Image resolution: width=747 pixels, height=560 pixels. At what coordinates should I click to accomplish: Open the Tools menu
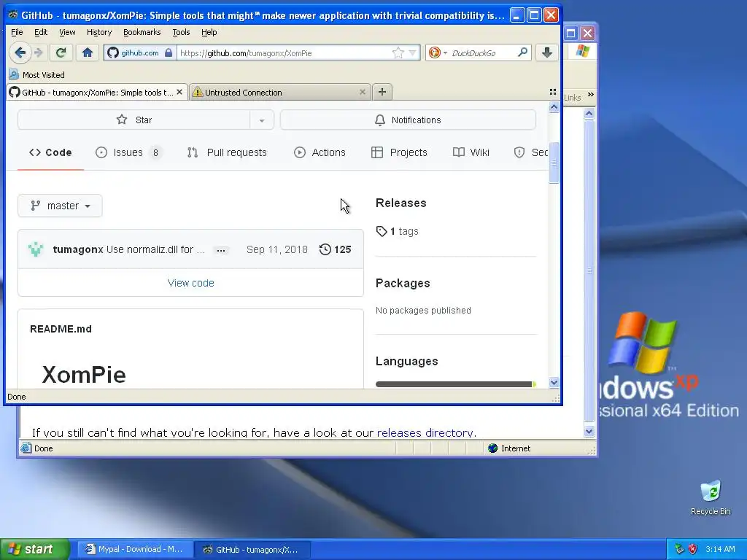181,32
